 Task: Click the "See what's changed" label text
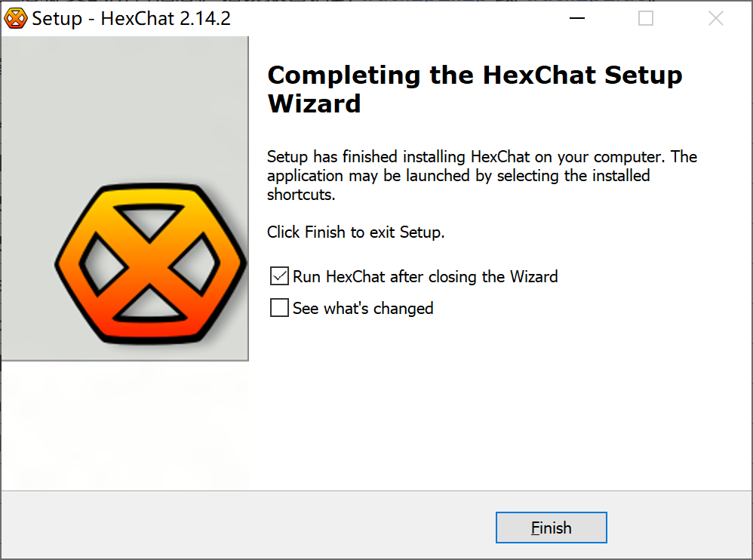point(363,309)
